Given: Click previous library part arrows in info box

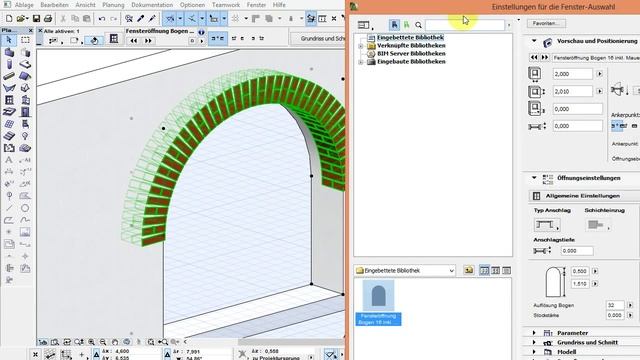Looking at the screenshot, I should pyautogui.click(x=134, y=40).
